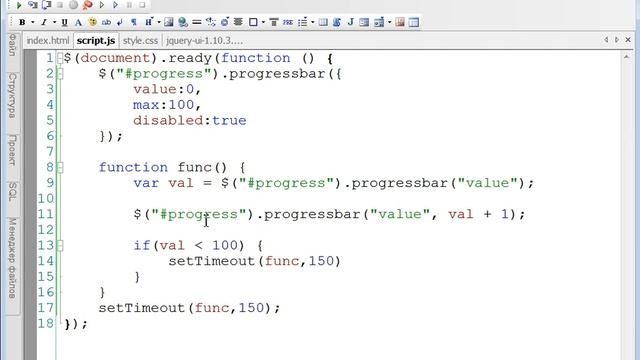The width and height of the screenshot is (640, 360).
Task: Apply Italic formatting with the I icon
Action: (x=44, y=22)
